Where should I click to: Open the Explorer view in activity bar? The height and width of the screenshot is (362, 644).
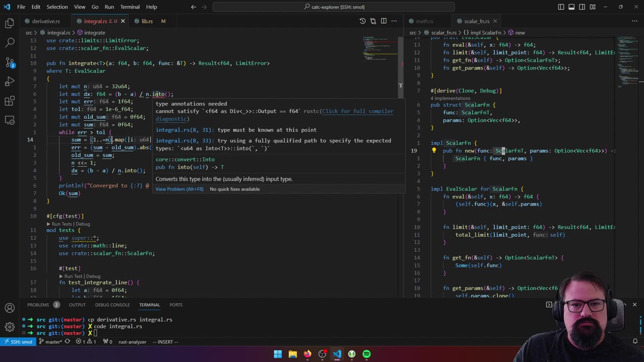coord(10,23)
